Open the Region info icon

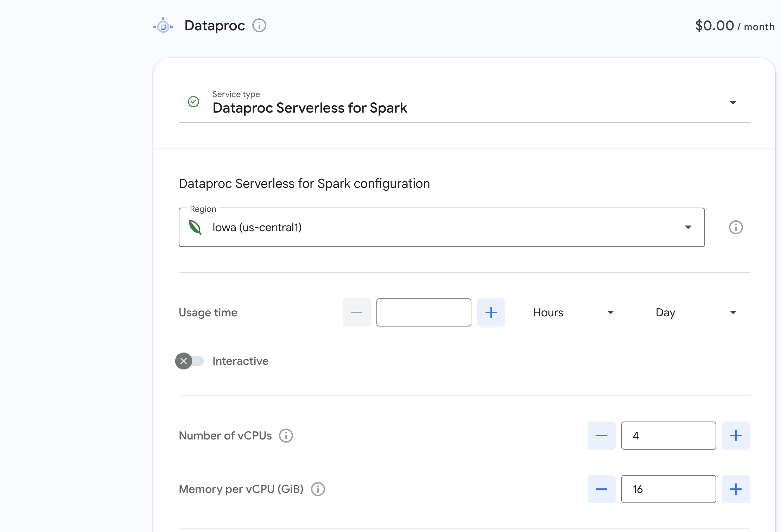tap(736, 227)
